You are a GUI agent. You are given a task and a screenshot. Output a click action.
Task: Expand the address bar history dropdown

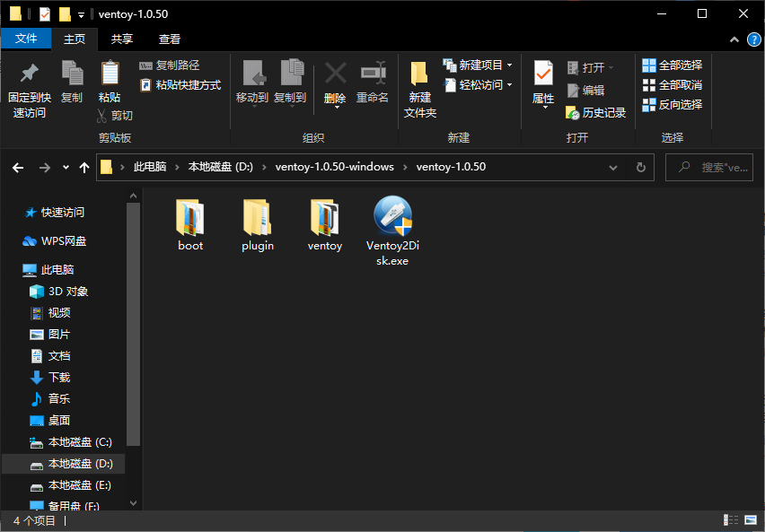tap(613, 168)
